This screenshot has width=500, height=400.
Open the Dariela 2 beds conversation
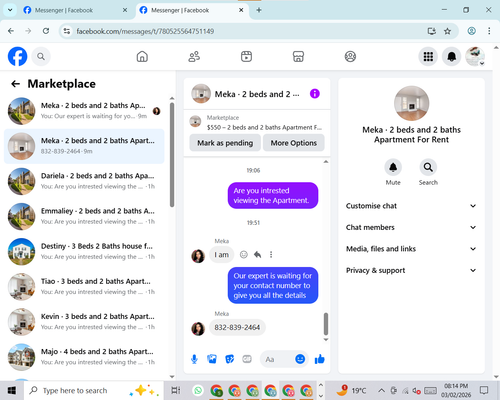[x=84, y=181]
